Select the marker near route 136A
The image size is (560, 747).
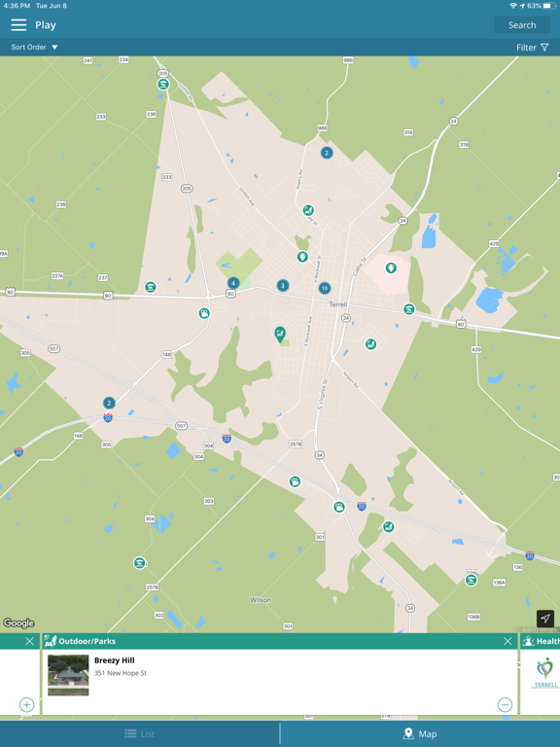click(471, 580)
